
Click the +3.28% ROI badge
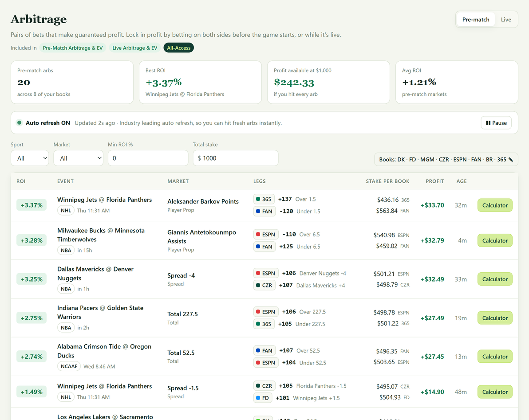32,241
